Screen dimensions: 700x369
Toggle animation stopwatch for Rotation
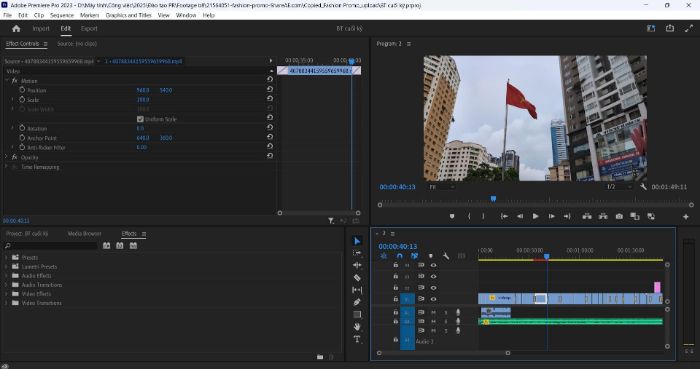(x=22, y=128)
